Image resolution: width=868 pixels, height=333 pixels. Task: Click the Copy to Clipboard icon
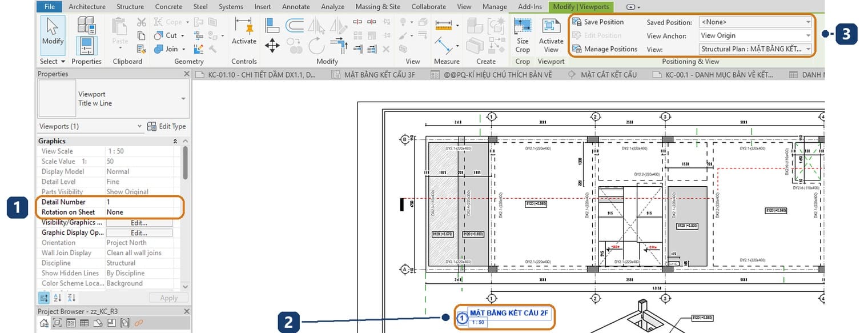tap(142, 35)
